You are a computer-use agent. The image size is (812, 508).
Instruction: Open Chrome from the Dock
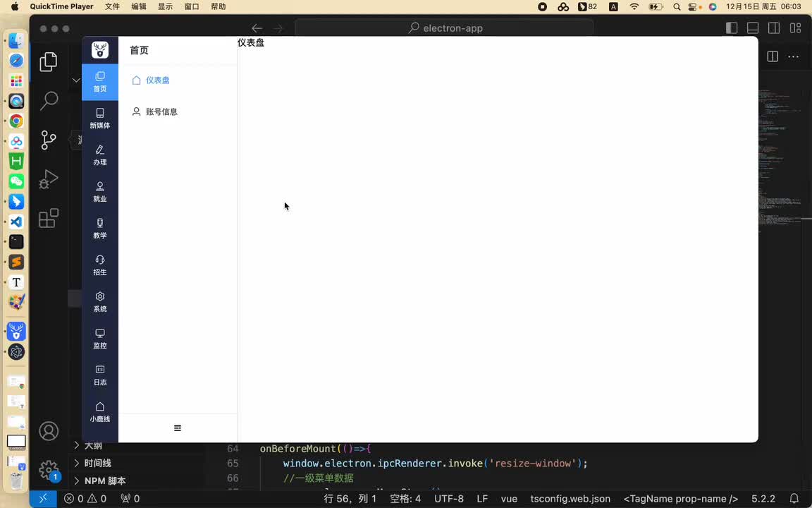pyautogui.click(x=16, y=121)
